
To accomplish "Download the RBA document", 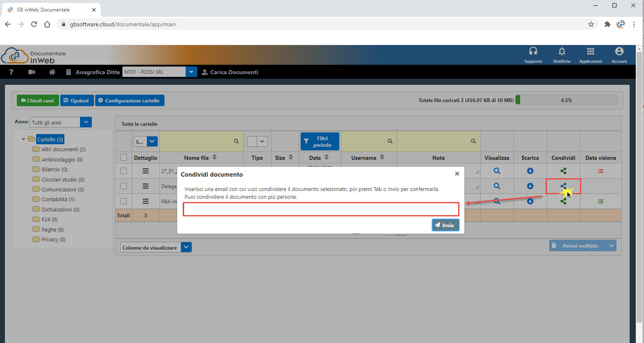I will (530, 201).
